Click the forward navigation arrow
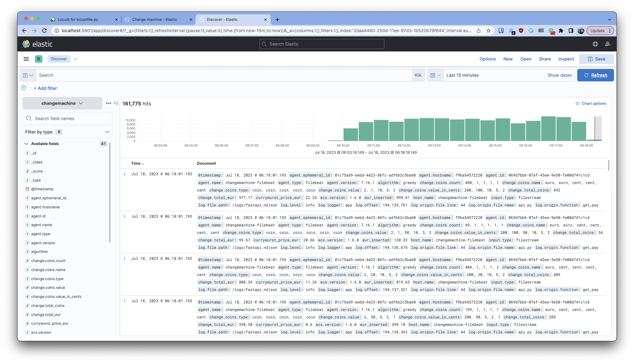 (x=34, y=31)
